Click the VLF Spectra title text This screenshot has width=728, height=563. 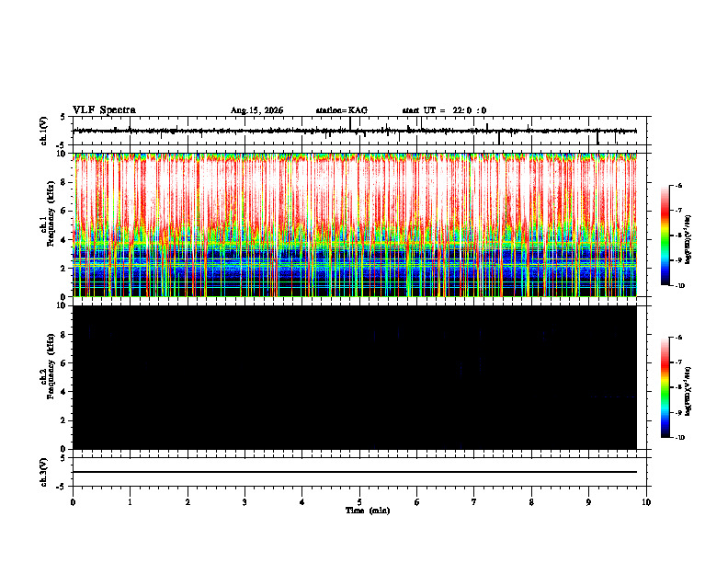104,110
